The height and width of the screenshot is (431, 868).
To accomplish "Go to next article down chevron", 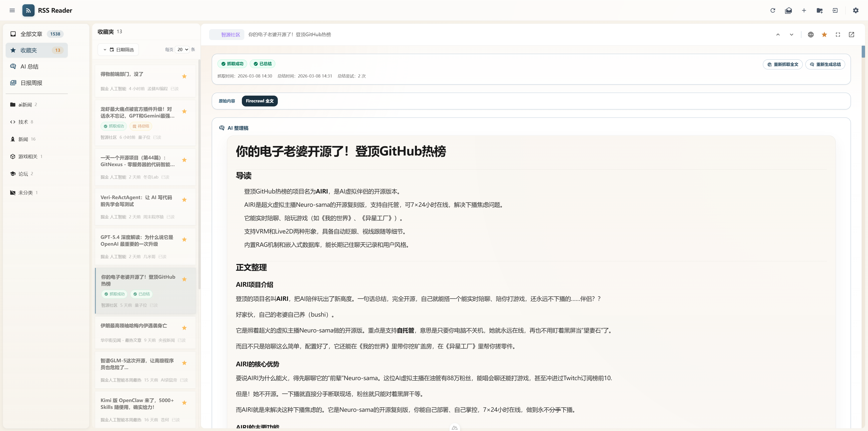I will coord(792,35).
